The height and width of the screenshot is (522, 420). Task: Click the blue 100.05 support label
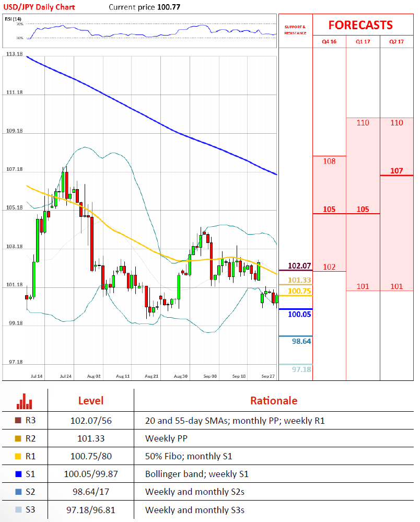pos(299,315)
